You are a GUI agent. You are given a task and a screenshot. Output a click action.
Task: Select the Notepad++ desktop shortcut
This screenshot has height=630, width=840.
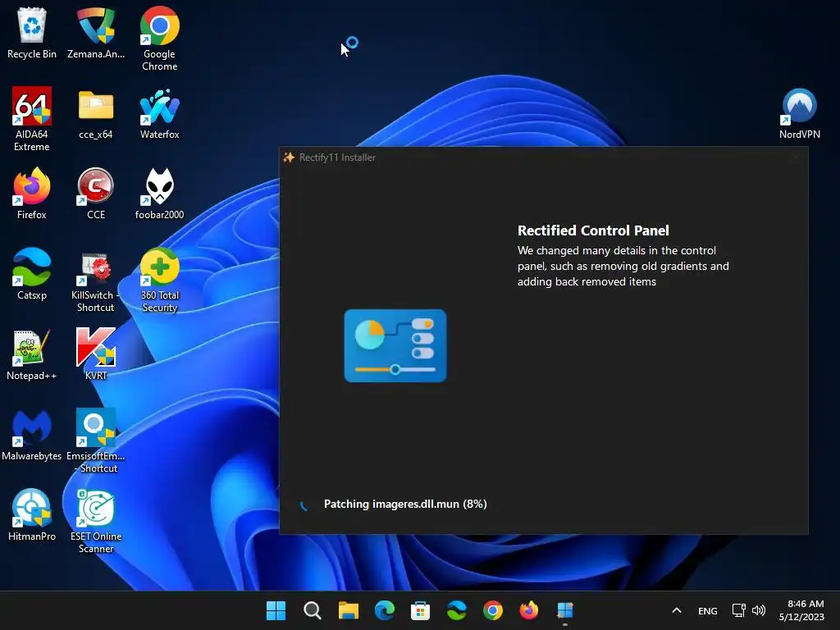(x=32, y=354)
